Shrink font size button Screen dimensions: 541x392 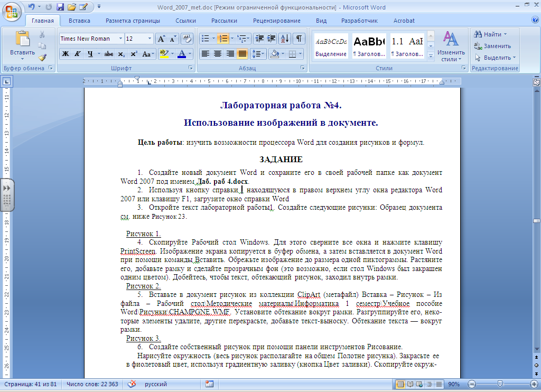click(x=173, y=39)
